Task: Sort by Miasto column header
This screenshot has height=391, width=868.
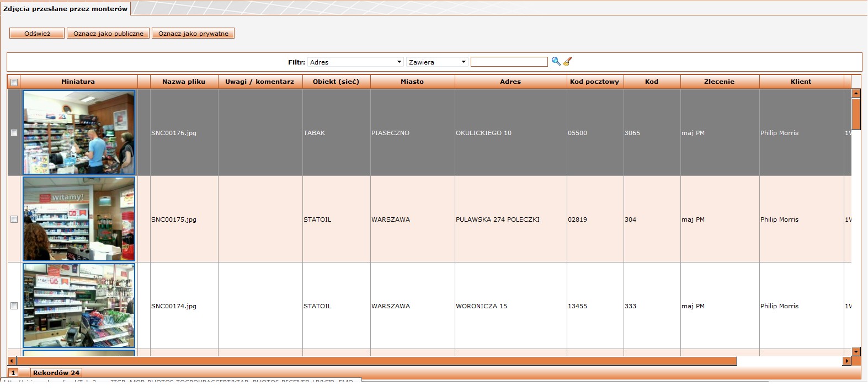Action: (412, 82)
